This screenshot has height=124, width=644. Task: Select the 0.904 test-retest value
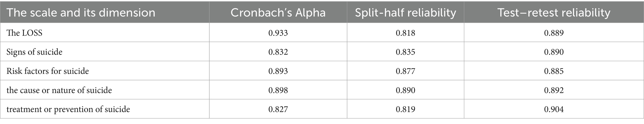tap(554, 109)
